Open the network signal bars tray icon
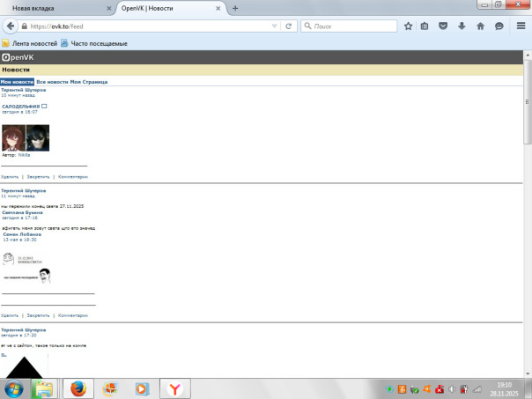Image resolution: width=532 pixels, height=399 pixels. tap(477, 389)
